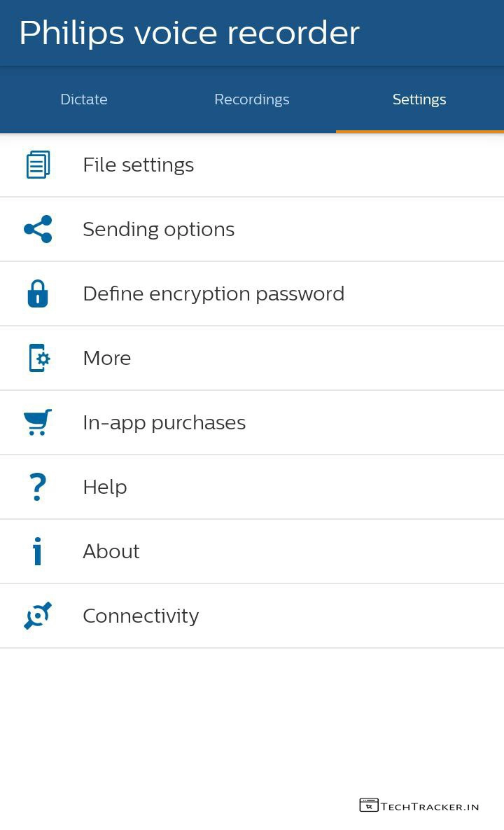Open Connectivity settings
504x830 pixels.
coord(141,616)
